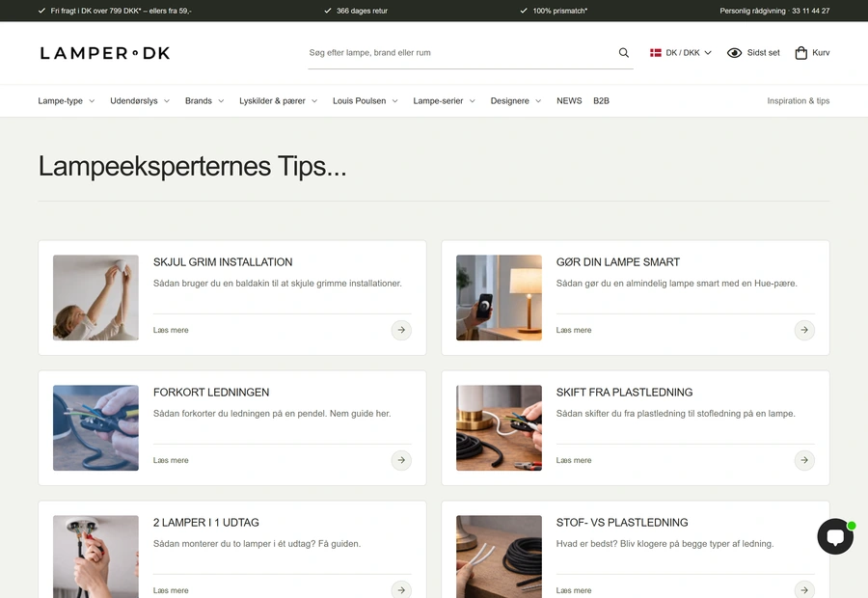Expand the Udendørslys menu

coord(140,100)
